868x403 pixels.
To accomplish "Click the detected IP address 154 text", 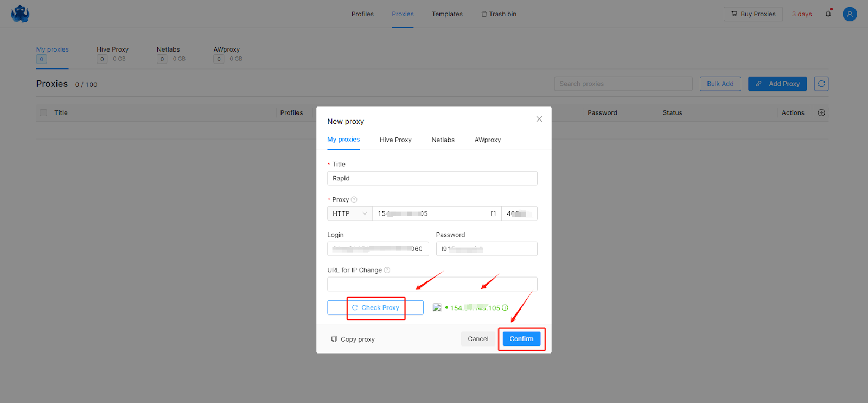I will click(475, 308).
